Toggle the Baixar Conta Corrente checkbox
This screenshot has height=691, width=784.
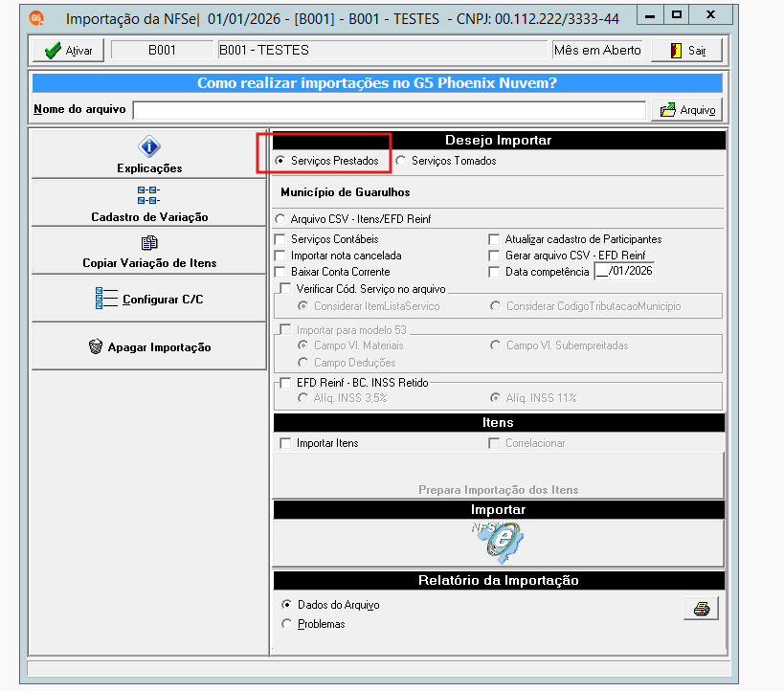tap(280, 272)
